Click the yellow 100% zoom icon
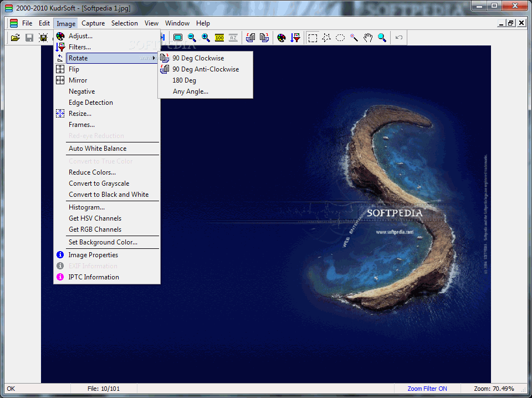Viewport: 532px width, 398px height. click(x=219, y=38)
